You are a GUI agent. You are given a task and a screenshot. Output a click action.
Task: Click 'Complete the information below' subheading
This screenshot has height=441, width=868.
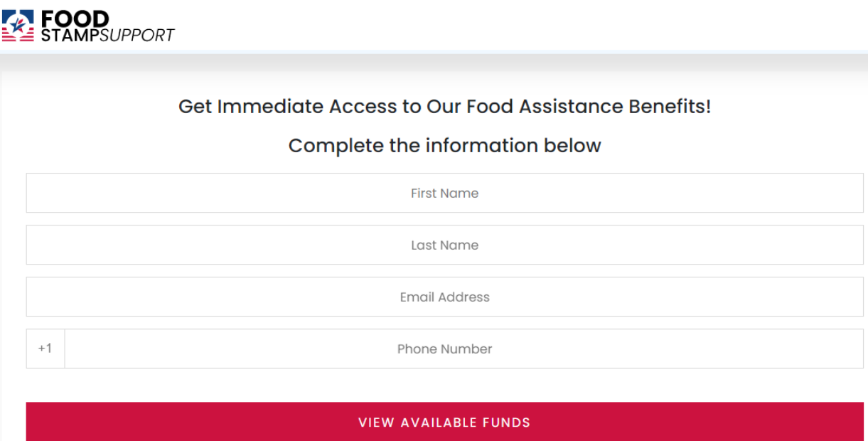click(x=444, y=145)
